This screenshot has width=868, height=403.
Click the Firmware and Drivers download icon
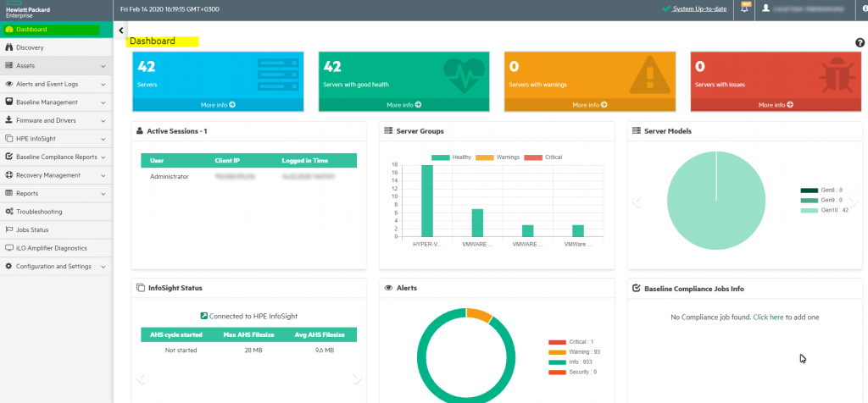pyautogui.click(x=8, y=120)
